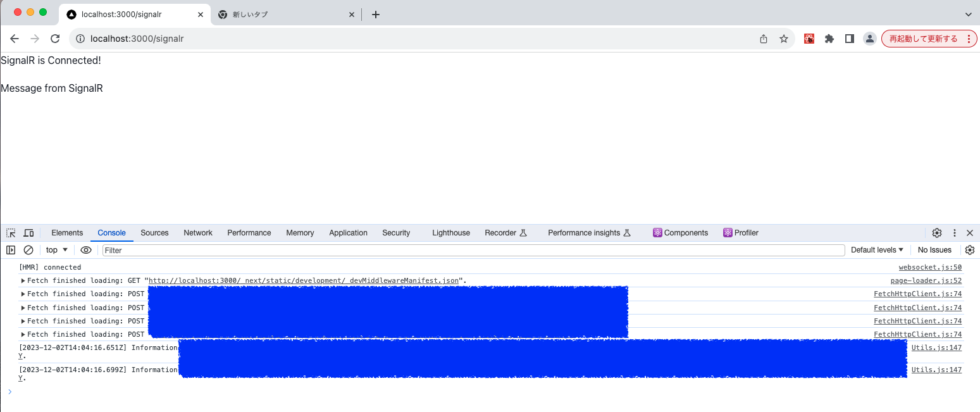Bookmark this page with the star

pos(784,39)
